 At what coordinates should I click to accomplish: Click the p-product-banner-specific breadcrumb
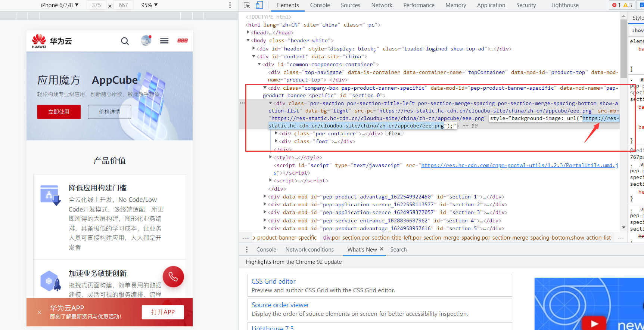tap(284, 238)
